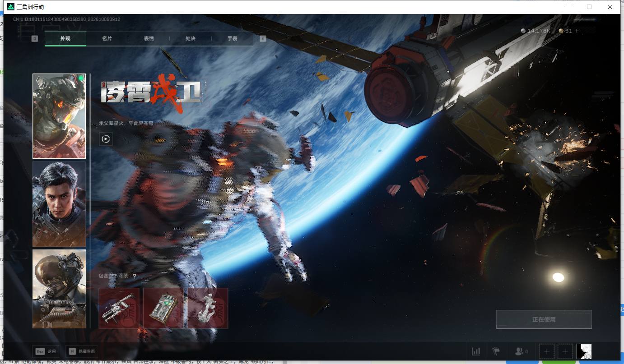Open the stats bar chart icon
624x364 pixels.
(x=476, y=351)
